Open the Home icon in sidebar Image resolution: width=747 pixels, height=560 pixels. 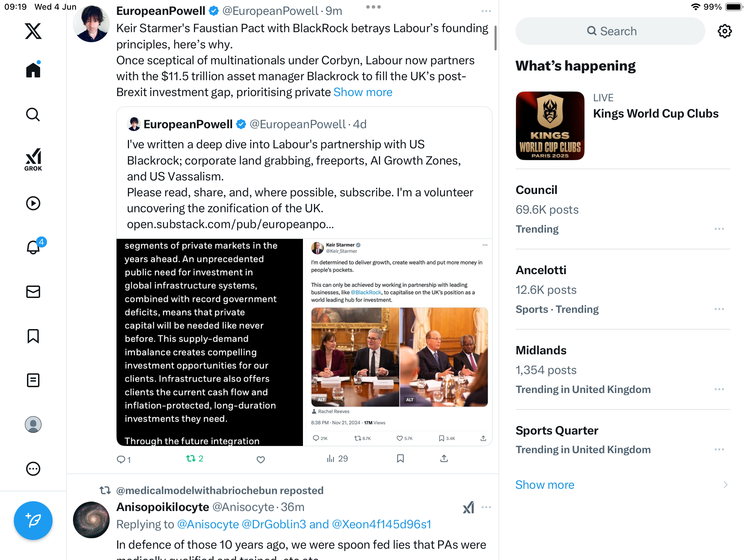(33, 69)
